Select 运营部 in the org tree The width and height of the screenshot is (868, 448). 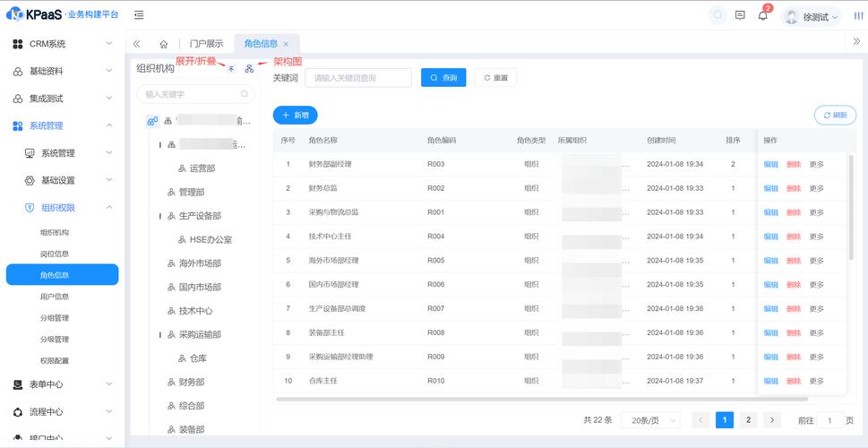point(202,168)
